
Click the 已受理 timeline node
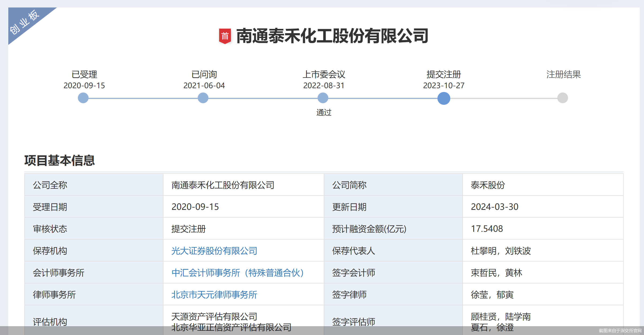click(x=83, y=98)
